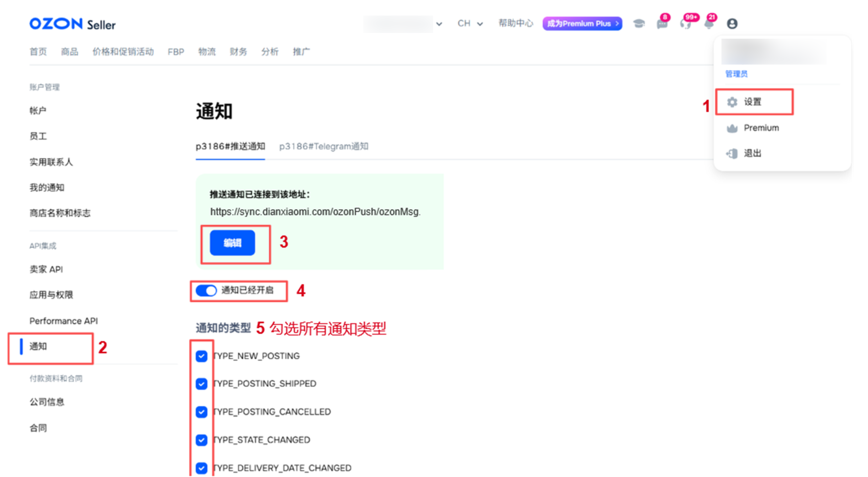
Task: Click the 退出 logout icon
Action: click(732, 154)
